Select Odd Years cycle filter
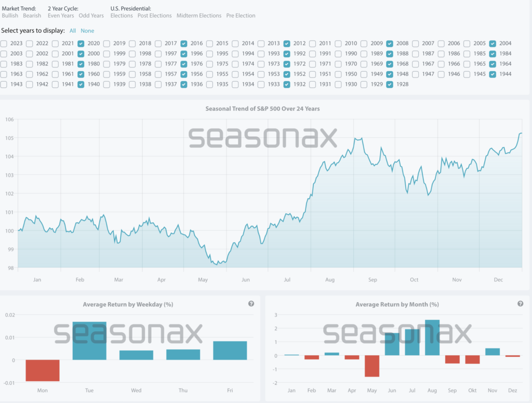Image resolution: width=532 pixels, height=403 pixels. tap(91, 16)
